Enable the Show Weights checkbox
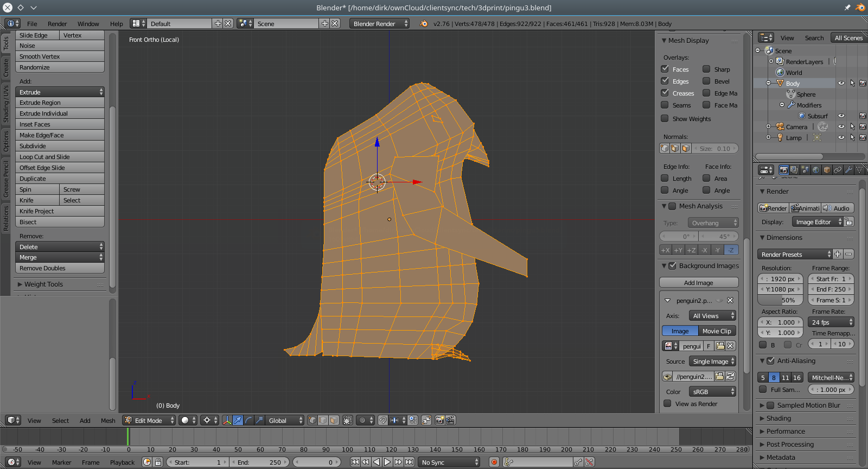 tap(665, 118)
